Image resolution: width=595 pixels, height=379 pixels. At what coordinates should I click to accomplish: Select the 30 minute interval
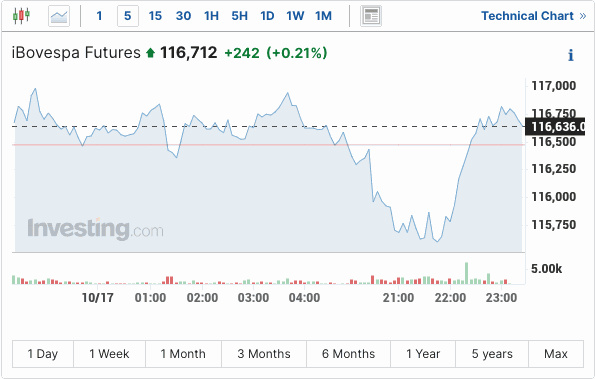coord(183,16)
